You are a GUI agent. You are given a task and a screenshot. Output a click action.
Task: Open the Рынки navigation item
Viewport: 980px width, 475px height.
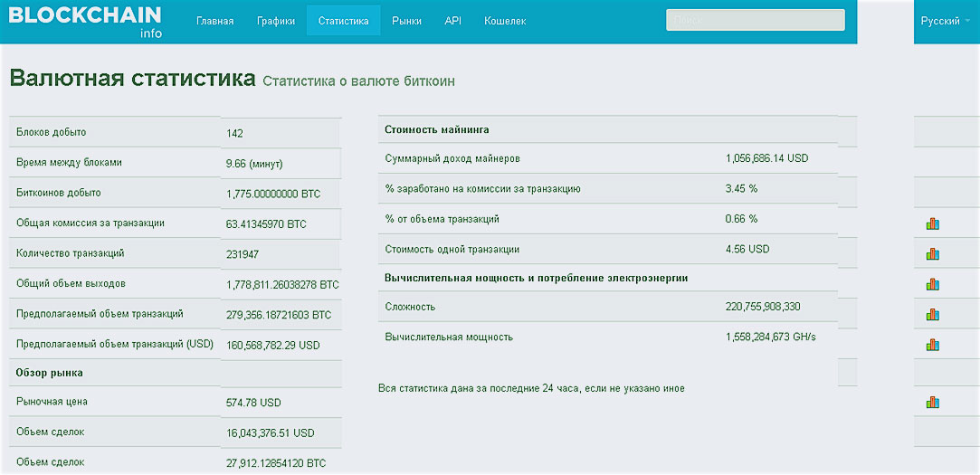(406, 21)
